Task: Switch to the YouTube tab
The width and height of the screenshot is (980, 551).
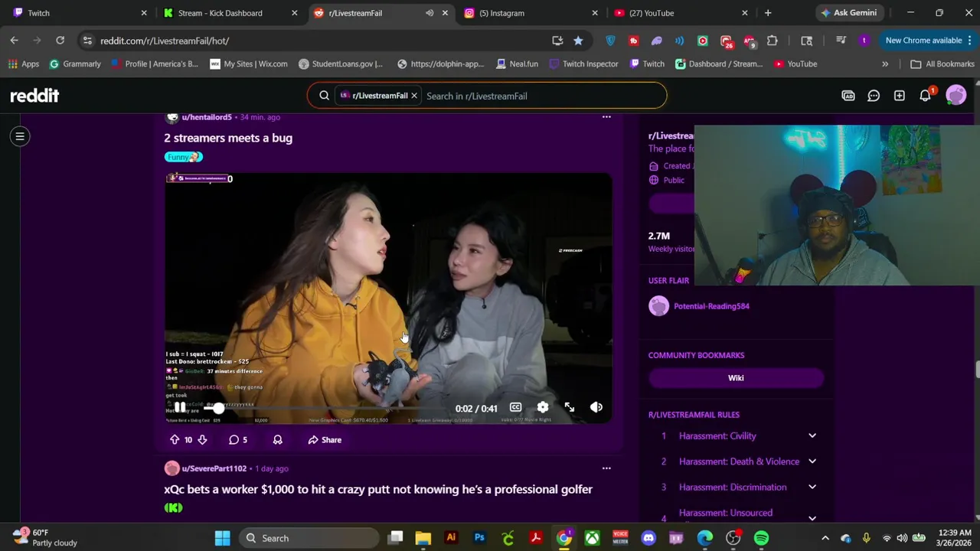Action: click(678, 13)
